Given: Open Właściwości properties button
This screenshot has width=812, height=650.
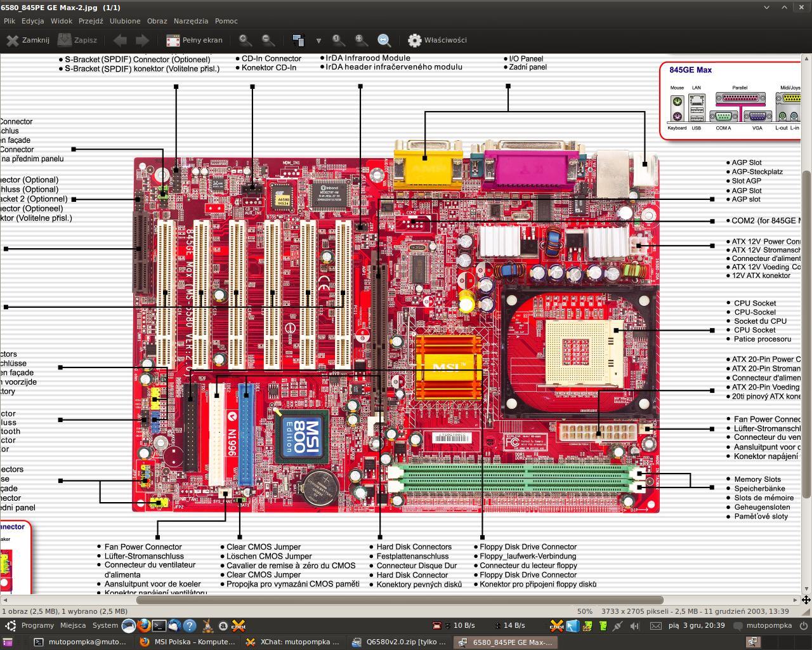Looking at the screenshot, I should click(437, 40).
